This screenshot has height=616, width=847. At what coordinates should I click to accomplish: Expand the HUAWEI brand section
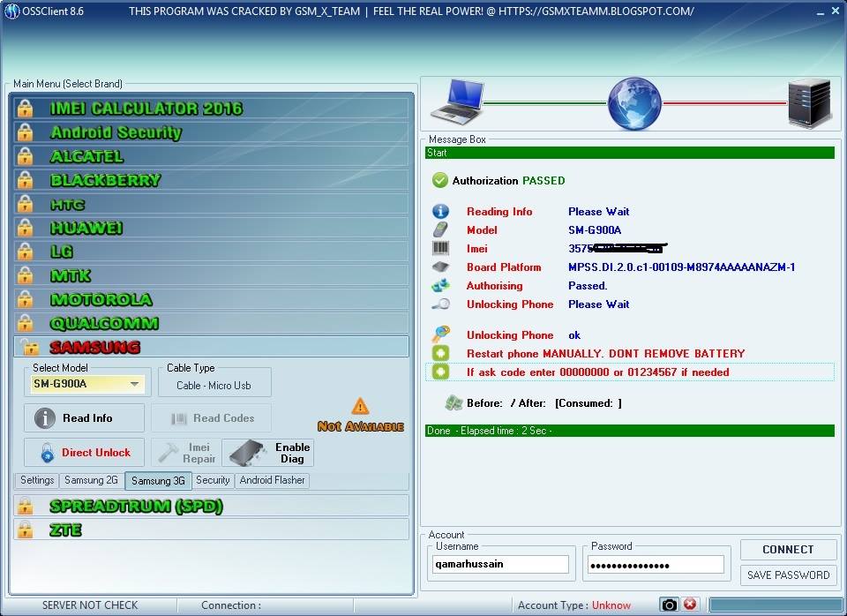point(211,228)
